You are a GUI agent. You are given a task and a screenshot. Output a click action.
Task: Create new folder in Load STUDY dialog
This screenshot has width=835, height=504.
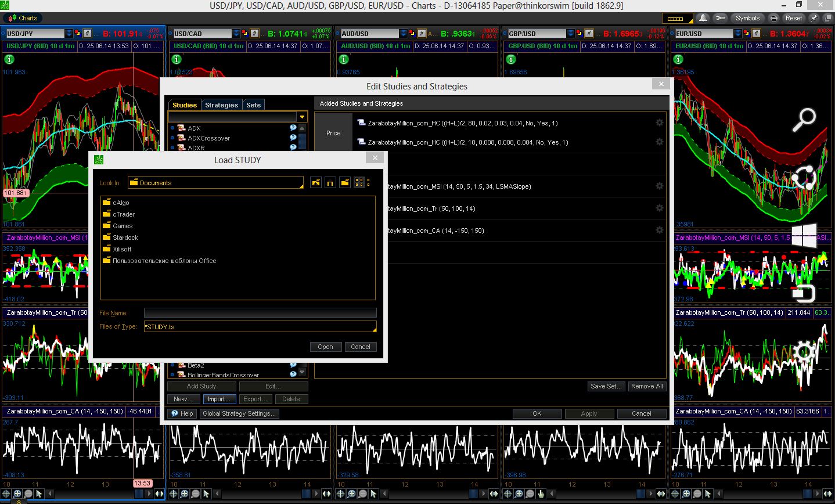tap(345, 183)
